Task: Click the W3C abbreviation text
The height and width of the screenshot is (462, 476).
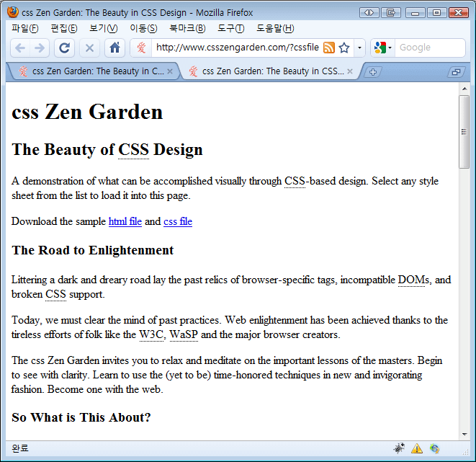Action: click(x=151, y=334)
